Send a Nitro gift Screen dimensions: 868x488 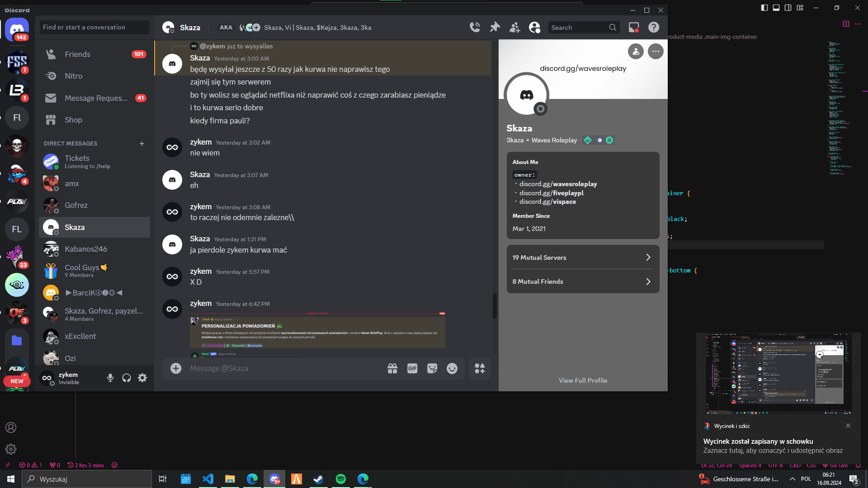392,368
